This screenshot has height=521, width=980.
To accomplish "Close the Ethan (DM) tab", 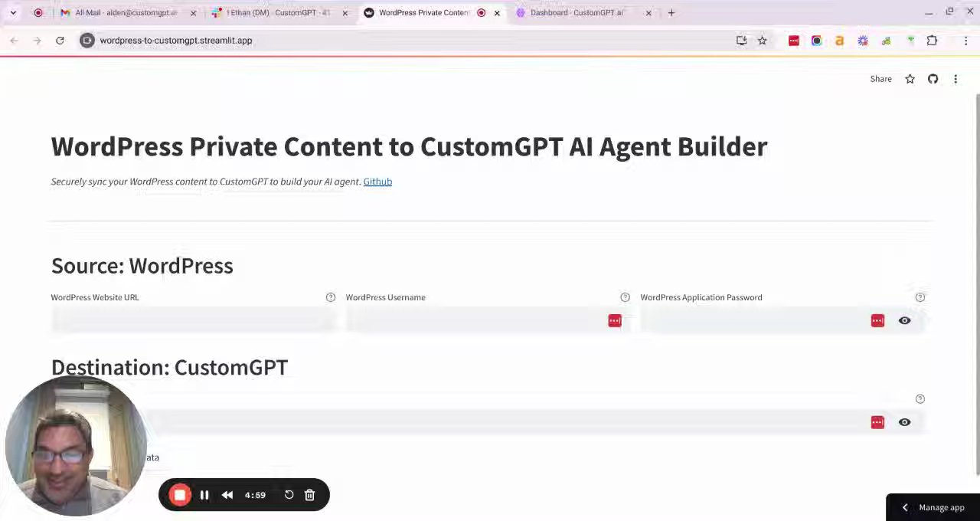I will click(345, 12).
